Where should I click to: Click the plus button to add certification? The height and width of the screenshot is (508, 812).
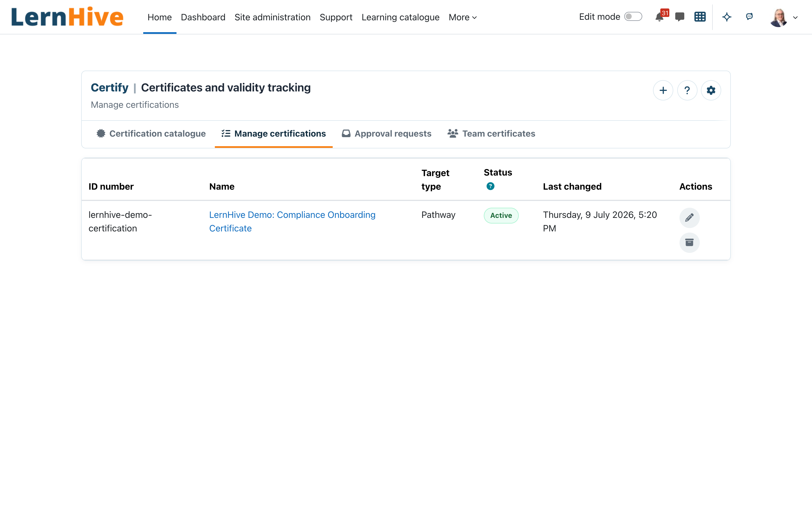(663, 90)
